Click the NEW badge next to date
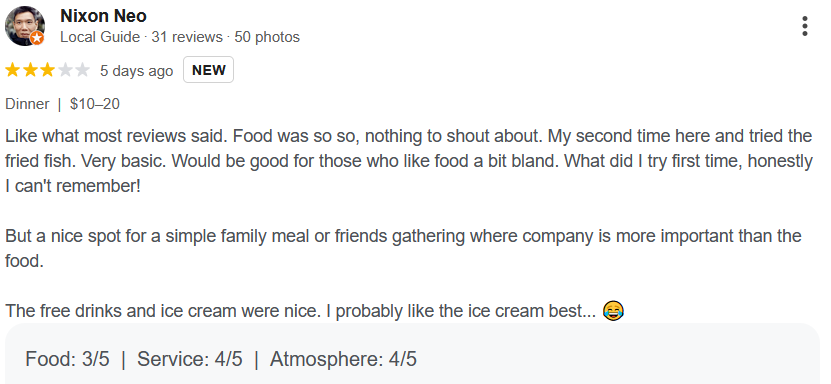Screen dimensions: 831x384 [x=208, y=70]
